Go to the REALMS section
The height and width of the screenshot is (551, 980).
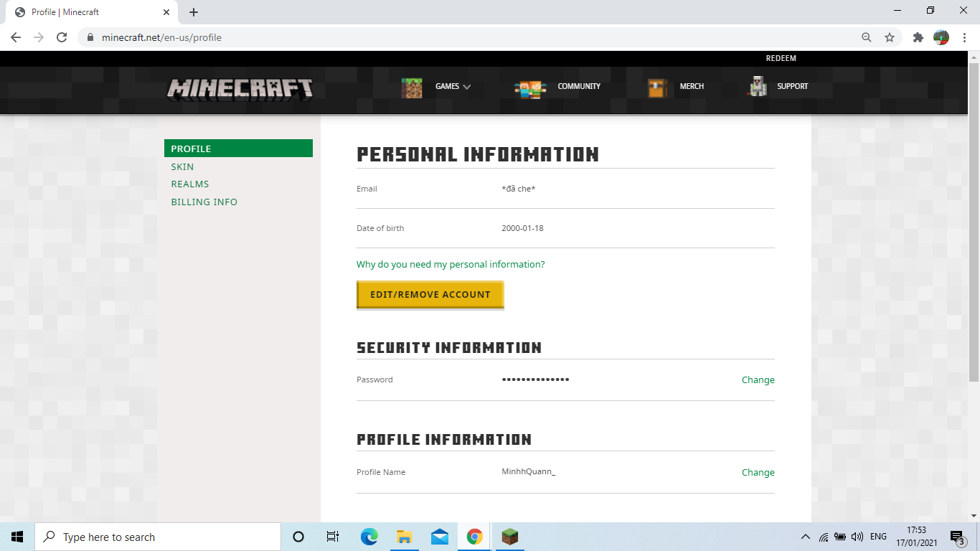(190, 184)
